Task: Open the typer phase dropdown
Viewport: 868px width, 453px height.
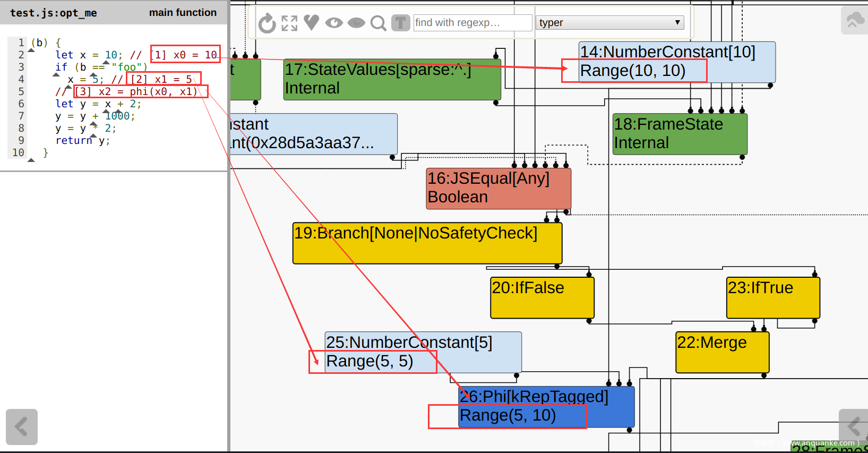Action: pos(609,23)
